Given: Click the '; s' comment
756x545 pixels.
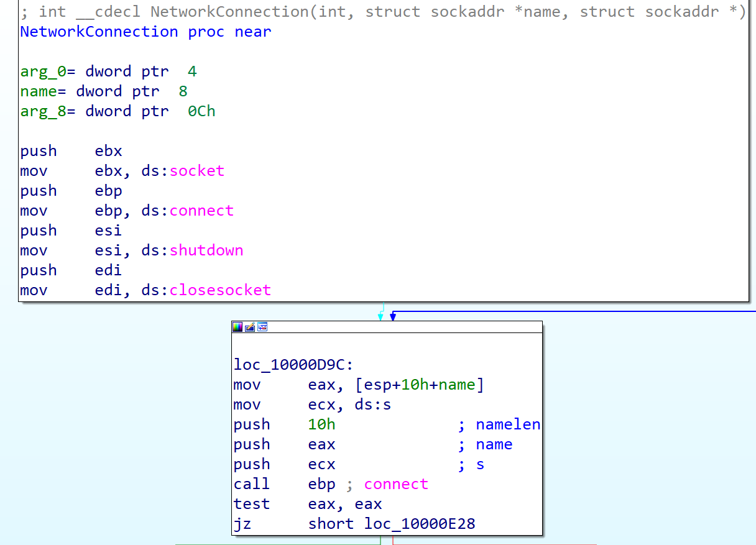Looking at the screenshot, I should click(x=471, y=464).
